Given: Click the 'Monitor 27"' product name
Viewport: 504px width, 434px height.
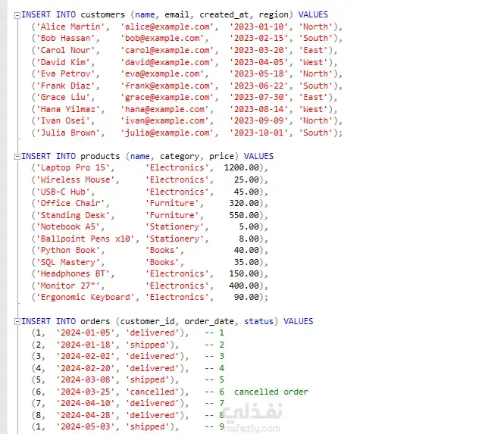Looking at the screenshot, I should (67, 286).
